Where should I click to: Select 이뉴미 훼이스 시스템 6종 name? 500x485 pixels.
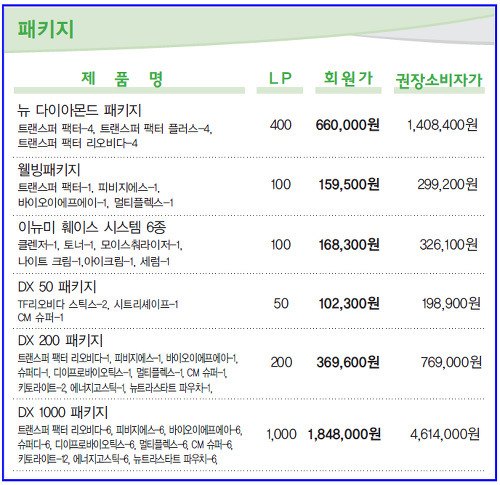tap(92, 227)
